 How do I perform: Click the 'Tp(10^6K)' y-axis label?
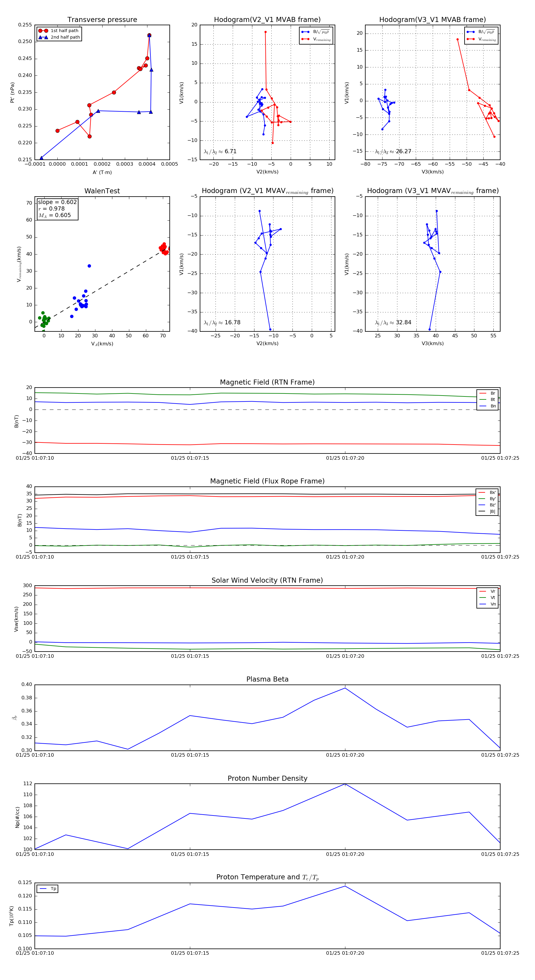[x=11, y=916]
